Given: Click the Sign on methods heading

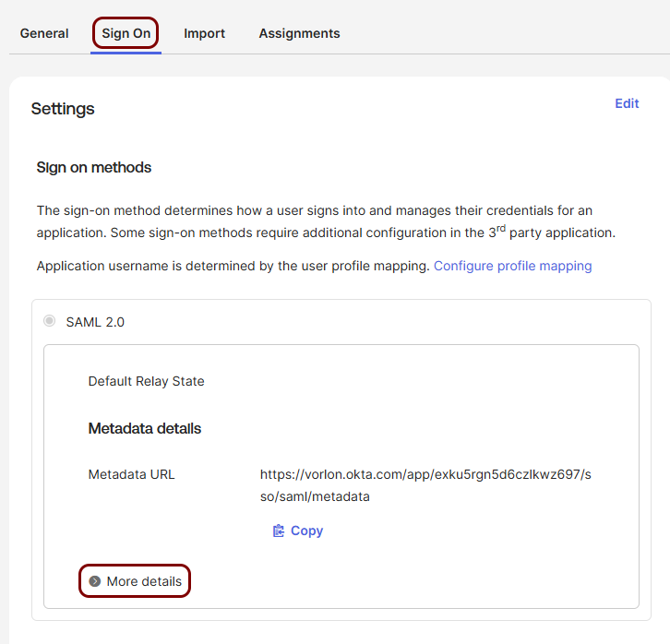Looking at the screenshot, I should (94, 167).
